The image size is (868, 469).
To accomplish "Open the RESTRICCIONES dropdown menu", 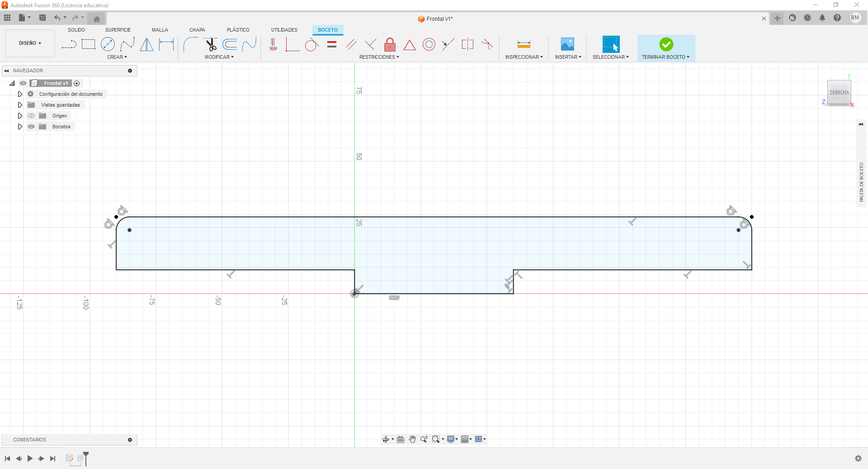I will coord(379,57).
